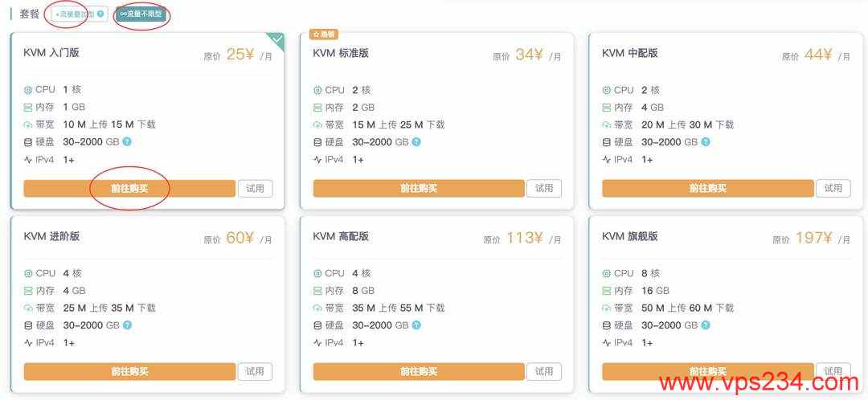Pick the KVM 标准版 plan title

point(341,53)
